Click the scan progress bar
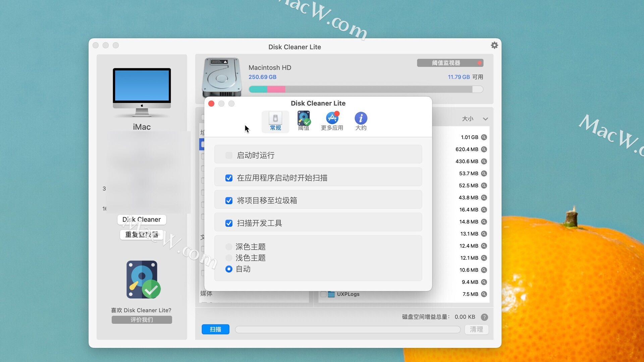The height and width of the screenshot is (362, 644). click(x=348, y=330)
